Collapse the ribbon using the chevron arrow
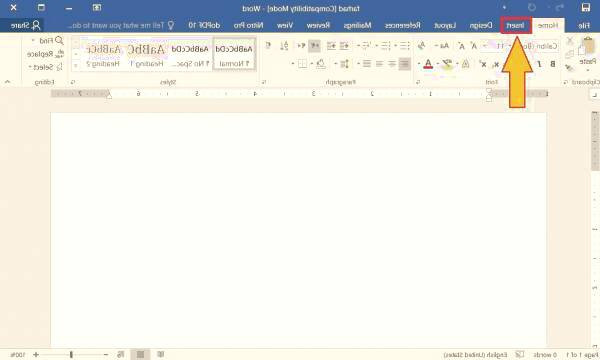Screen dimensions: 600x360 [7, 81]
